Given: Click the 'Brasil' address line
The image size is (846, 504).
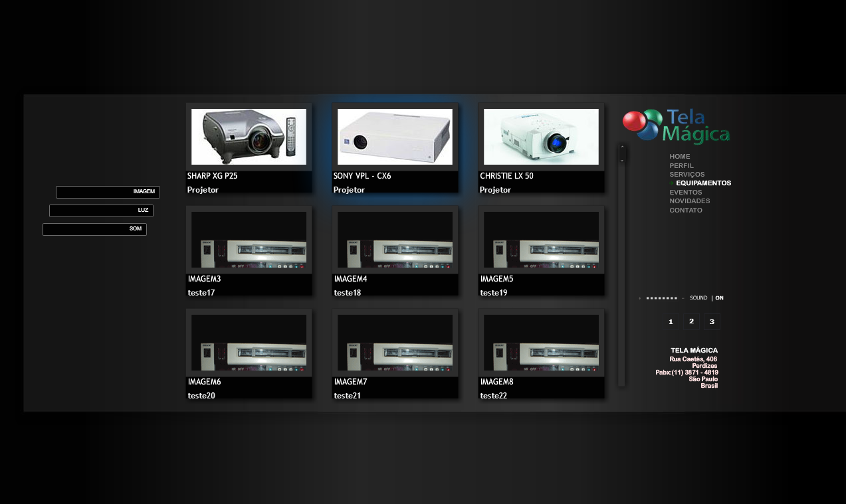Looking at the screenshot, I should point(709,386).
